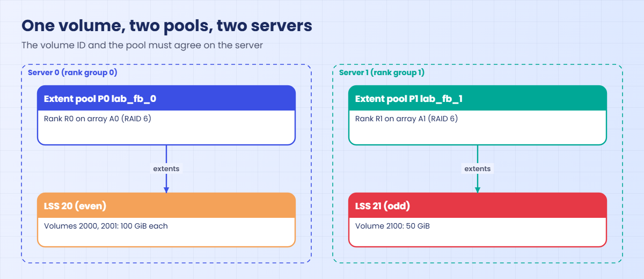Viewport: 644px width, 279px height.
Task: Click the 'LSS 21 (odd)' header
Action: (478, 206)
